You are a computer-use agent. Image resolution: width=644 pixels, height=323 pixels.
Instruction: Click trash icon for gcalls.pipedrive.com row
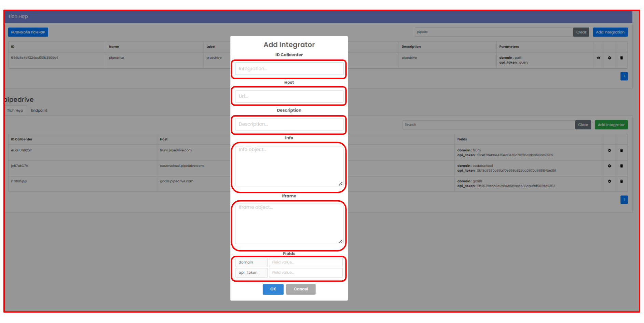coord(621,181)
